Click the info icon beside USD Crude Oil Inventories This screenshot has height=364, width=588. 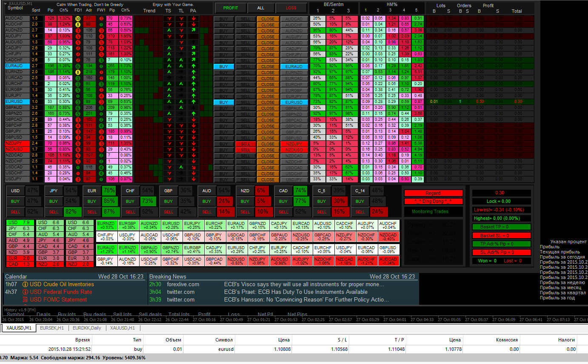(x=25, y=284)
